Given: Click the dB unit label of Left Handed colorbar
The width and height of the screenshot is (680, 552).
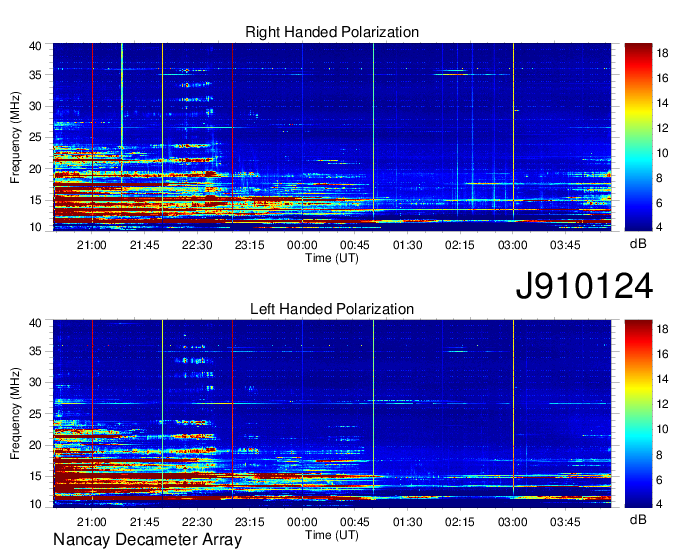Looking at the screenshot, I should tap(638, 520).
